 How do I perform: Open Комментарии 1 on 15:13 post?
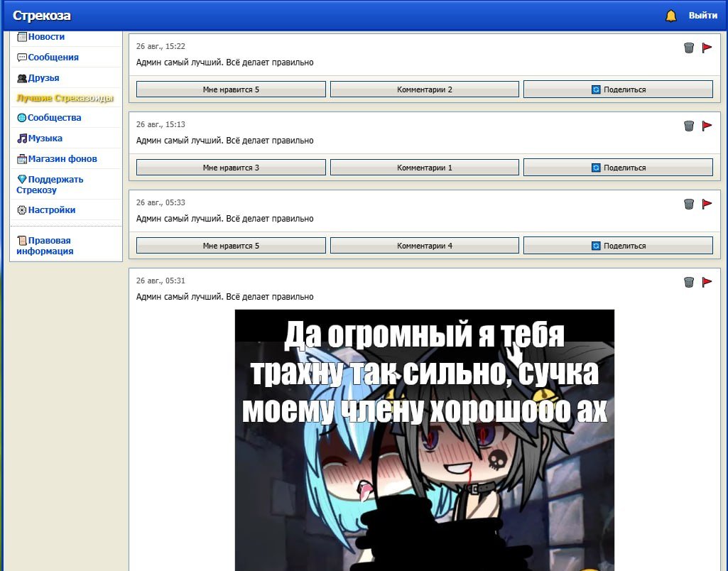[424, 168]
